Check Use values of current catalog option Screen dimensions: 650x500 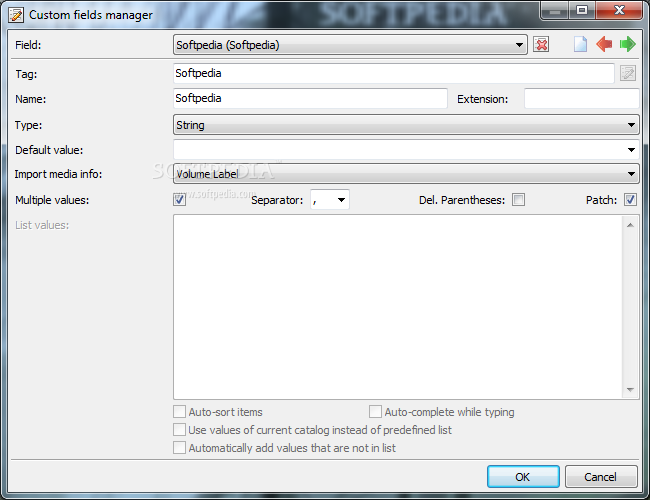coord(179,430)
